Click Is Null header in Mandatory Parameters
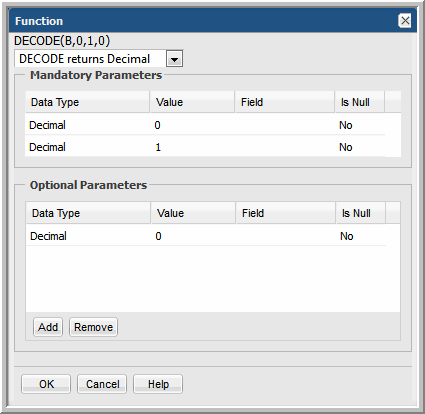Image resolution: width=425 pixels, height=414 pixels. (360, 102)
